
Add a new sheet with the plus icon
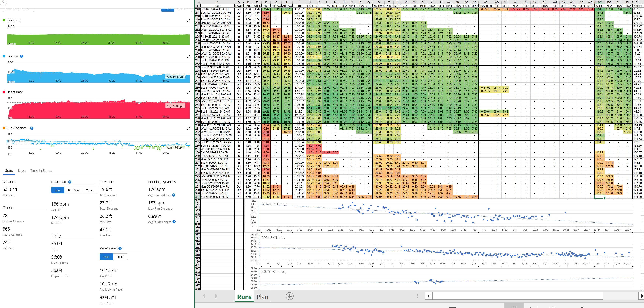(x=290, y=296)
